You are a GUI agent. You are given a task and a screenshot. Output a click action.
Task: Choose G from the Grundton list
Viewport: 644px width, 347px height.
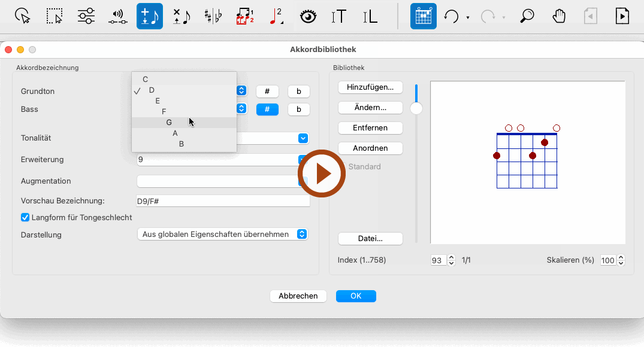click(x=170, y=122)
